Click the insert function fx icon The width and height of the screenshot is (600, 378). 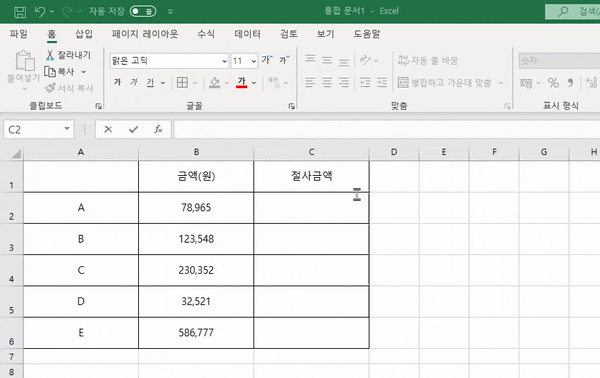pyautogui.click(x=158, y=130)
